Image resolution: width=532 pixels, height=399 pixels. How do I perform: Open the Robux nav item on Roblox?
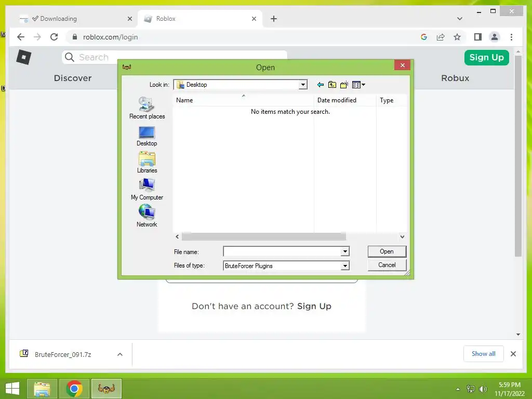pos(455,78)
